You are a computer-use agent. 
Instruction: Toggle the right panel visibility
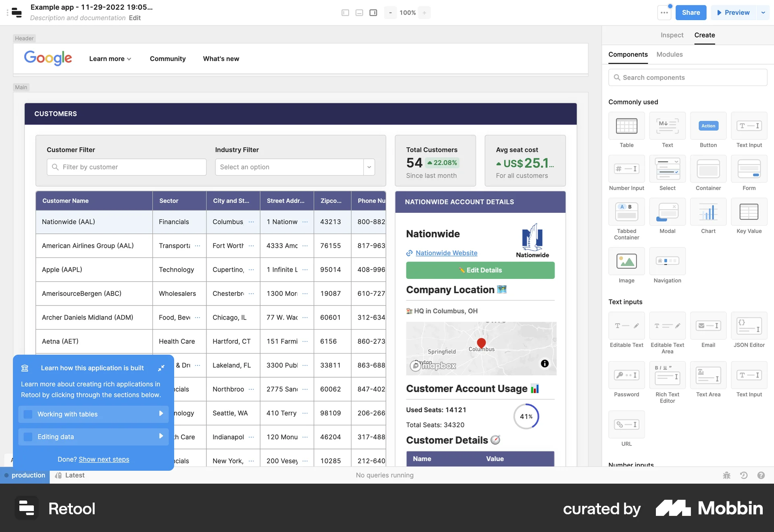coord(373,12)
